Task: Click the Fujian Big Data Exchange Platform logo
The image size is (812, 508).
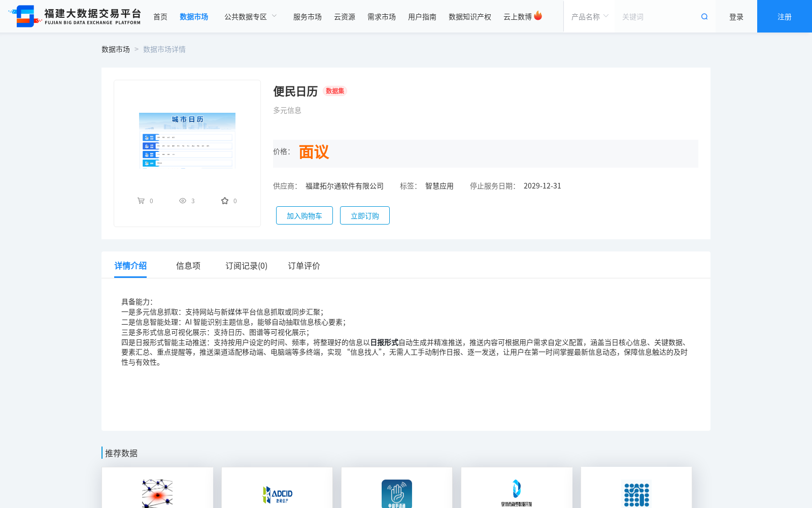Action: coord(75,16)
